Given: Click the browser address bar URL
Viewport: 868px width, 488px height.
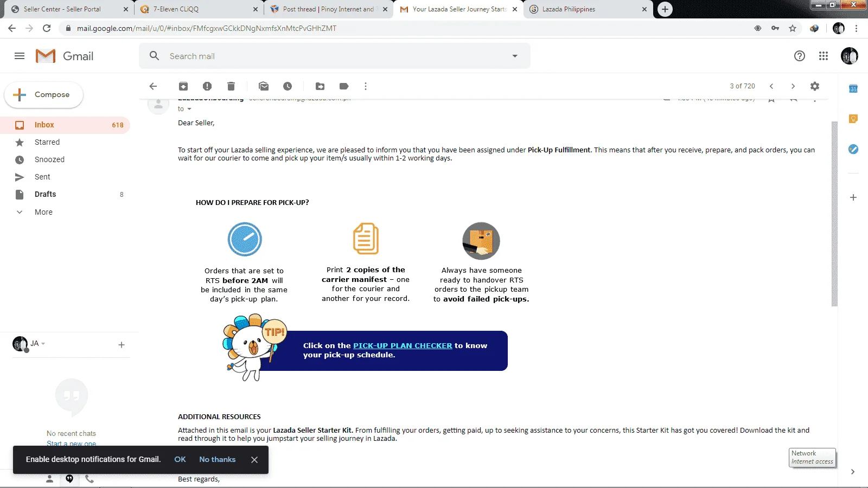Looking at the screenshot, I should click(x=207, y=28).
